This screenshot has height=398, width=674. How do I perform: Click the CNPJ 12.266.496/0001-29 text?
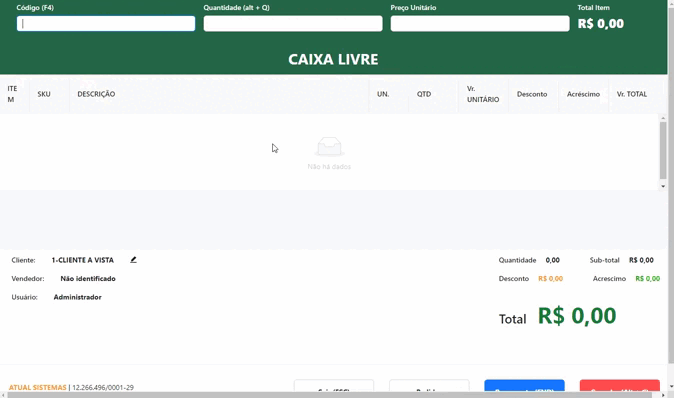point(103,387)
